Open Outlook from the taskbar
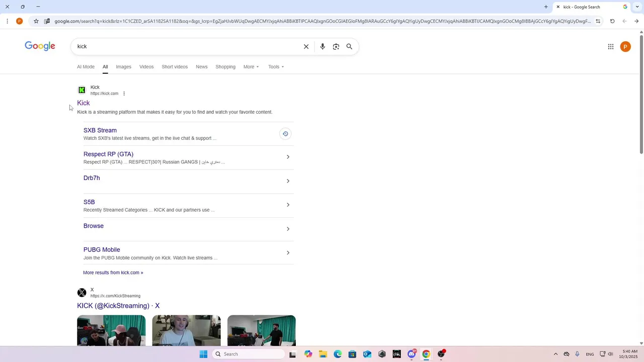 point(367,354)
